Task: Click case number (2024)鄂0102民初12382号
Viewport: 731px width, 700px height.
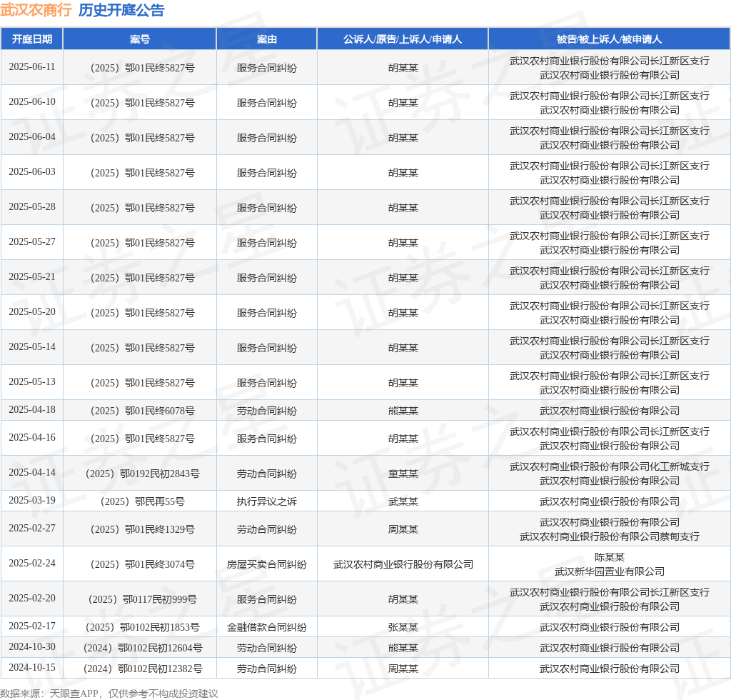Action: (140, 669)
